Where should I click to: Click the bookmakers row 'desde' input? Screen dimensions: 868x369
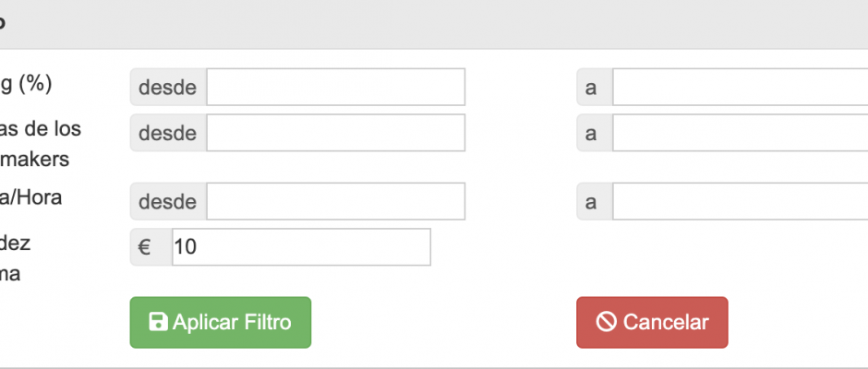[x=335, y=133]
